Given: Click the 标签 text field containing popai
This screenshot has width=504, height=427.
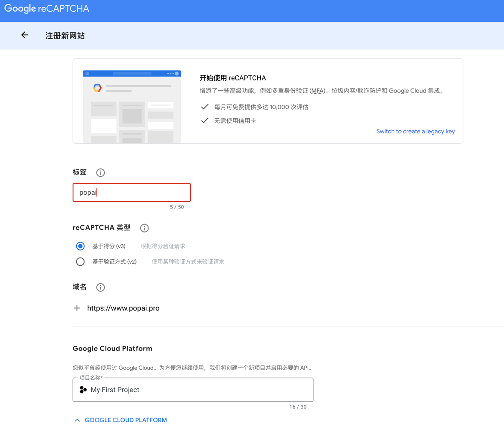Looking at the screenshot, I should (131, 192).
